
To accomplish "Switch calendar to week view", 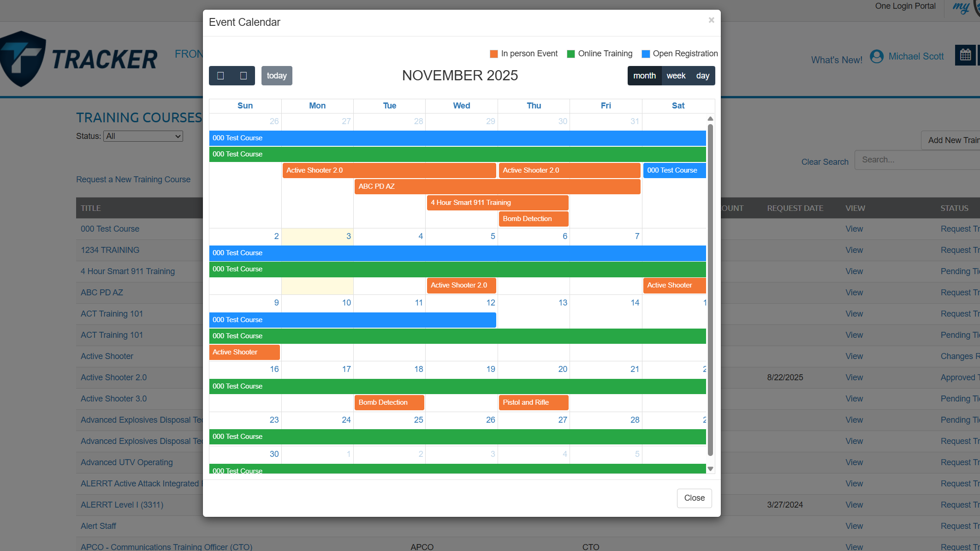I will 676,76.
